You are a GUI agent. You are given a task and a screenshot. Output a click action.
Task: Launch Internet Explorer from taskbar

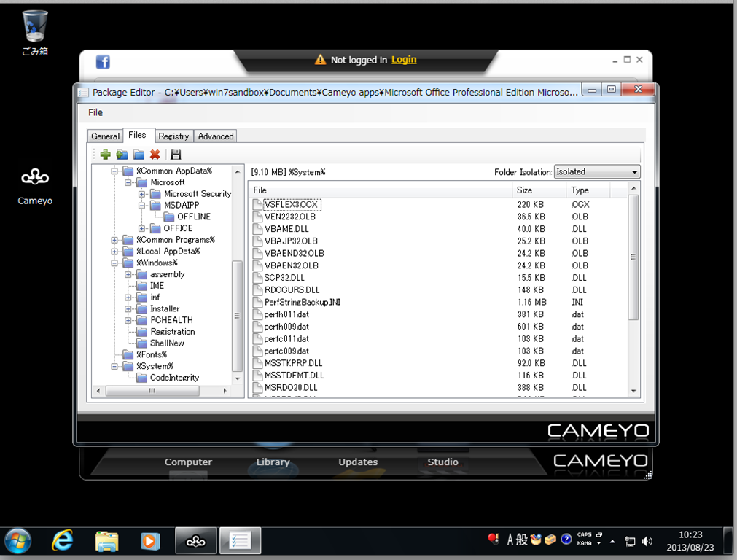tap(63, 541)
